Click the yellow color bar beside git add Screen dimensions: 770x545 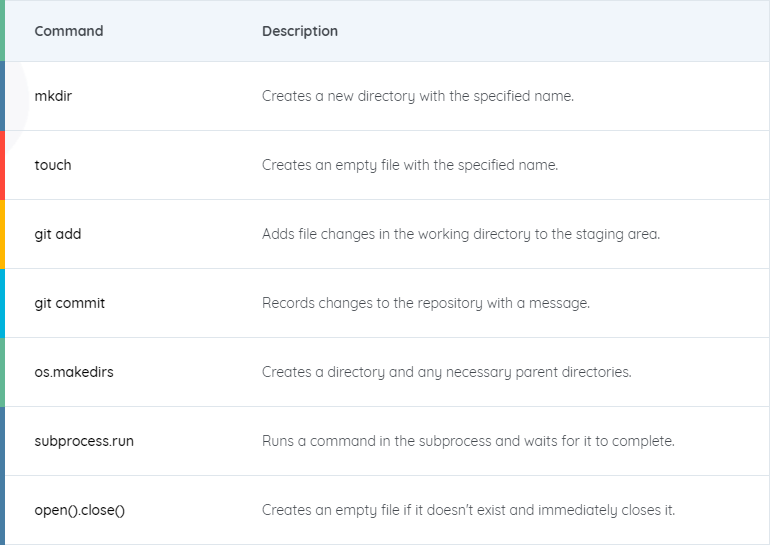pos(2,234)
